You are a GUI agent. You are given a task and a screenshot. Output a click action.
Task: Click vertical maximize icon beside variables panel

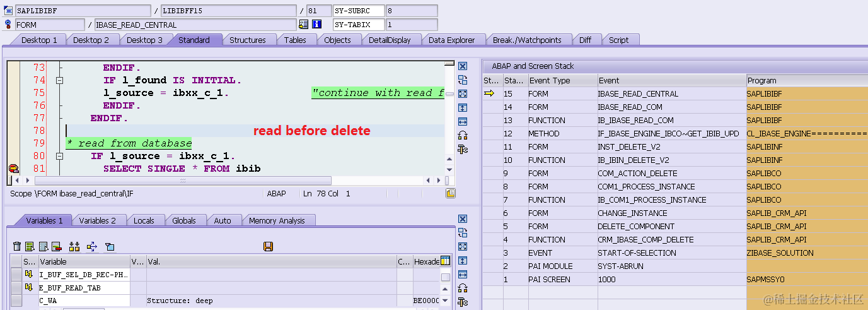[x=462, y=260]
